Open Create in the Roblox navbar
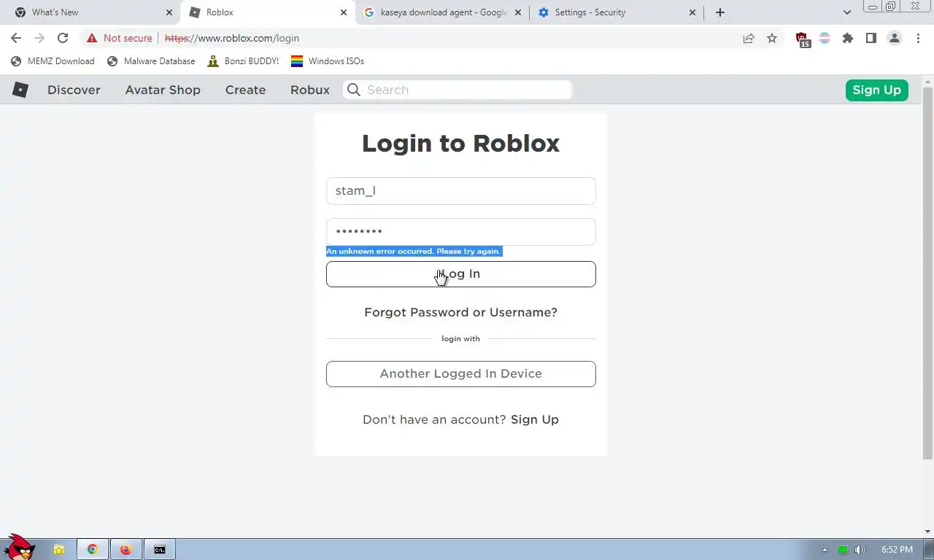934x560 pixels. (245, 90)
